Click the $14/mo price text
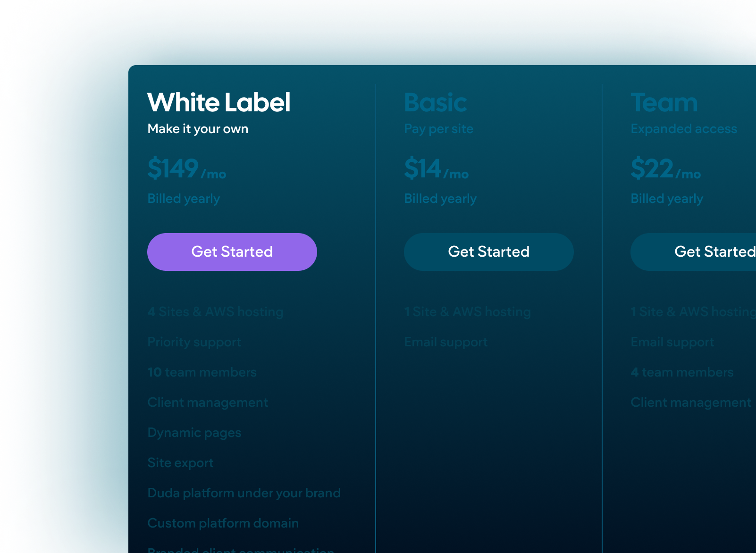Screen dimensions: 756x553 [x=437, y=170]
